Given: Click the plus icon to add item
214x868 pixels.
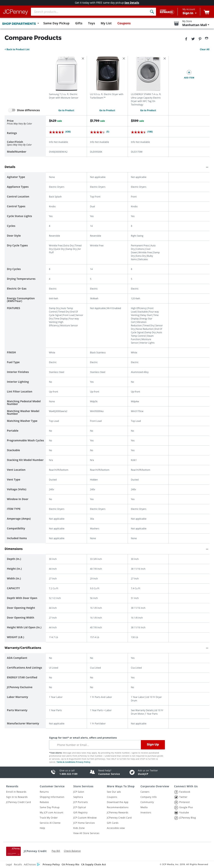Looking at the screenshot, I should click(x=189, y=72).
